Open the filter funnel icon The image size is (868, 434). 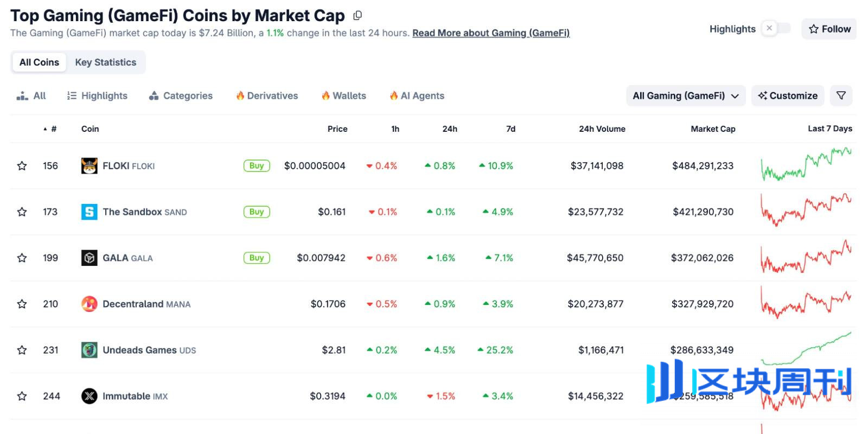(x=841, y=95)
